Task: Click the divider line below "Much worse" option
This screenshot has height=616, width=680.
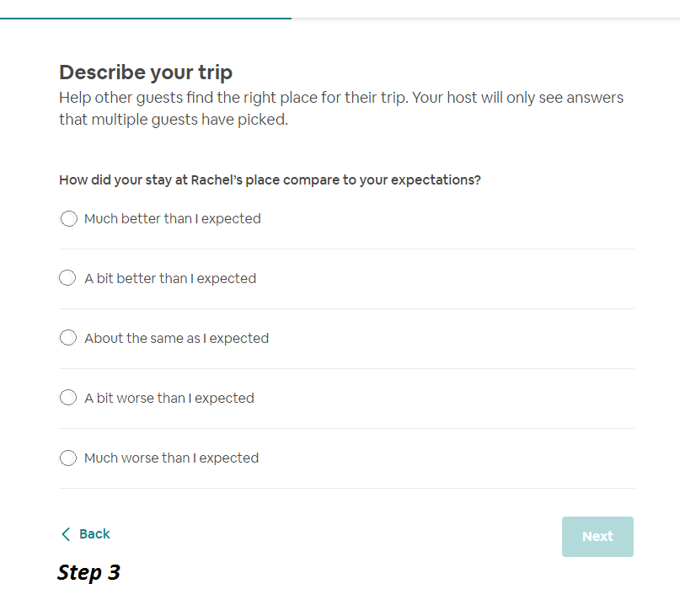Action: [346, 488]
